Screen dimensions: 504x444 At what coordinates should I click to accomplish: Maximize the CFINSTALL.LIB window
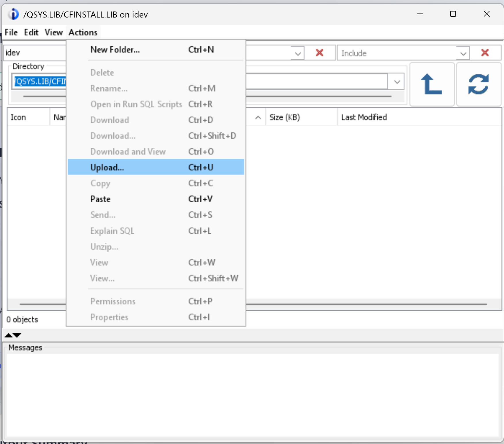(x=453, y=14)
